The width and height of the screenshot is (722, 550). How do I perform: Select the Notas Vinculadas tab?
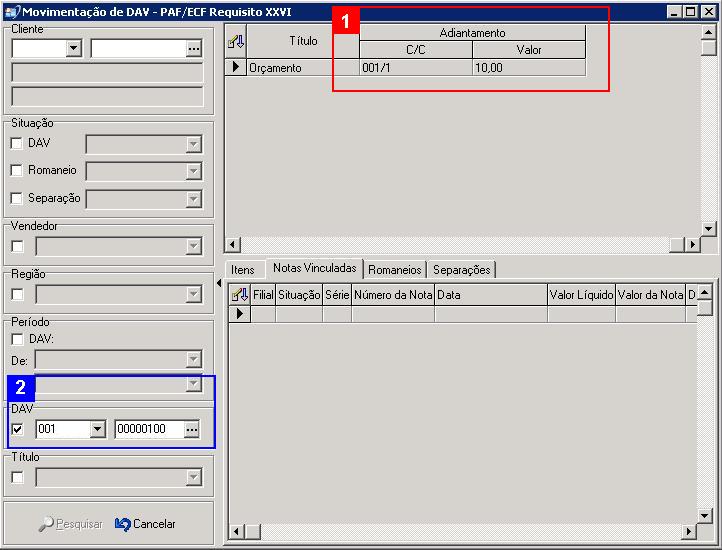(314, 268)
